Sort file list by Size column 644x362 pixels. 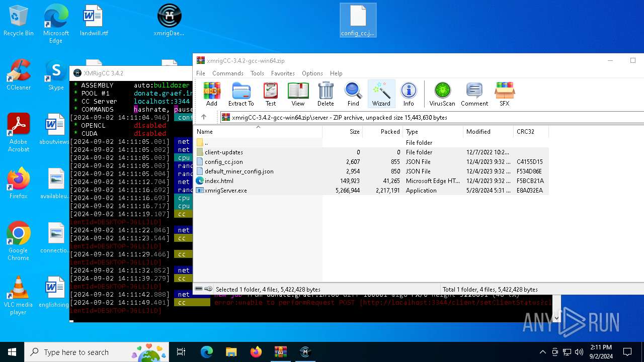(x=343, y=132)
